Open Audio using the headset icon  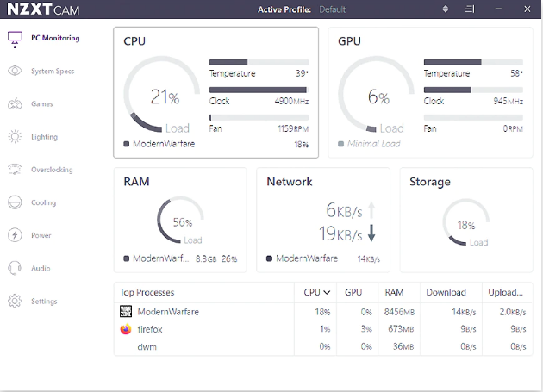coord(15,268)
